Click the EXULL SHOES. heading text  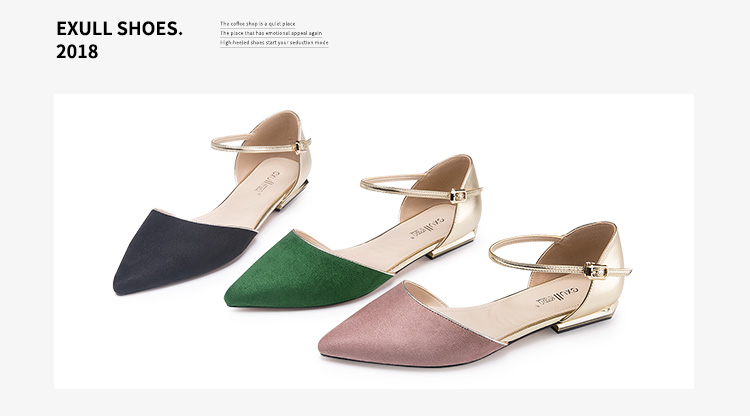pos(119,29)
